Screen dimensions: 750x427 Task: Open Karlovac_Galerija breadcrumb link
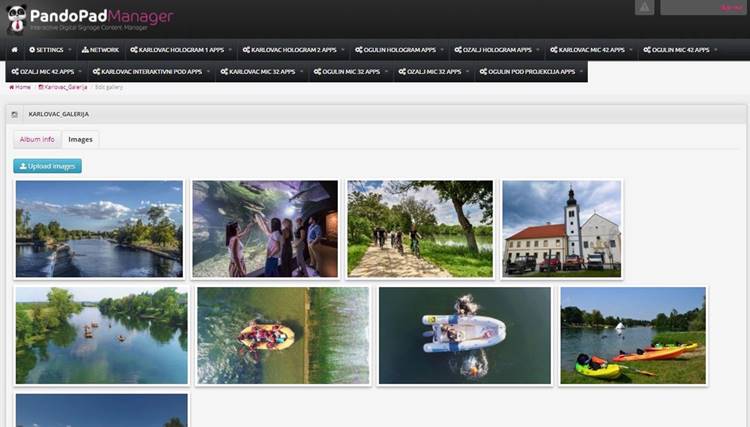coord(63,87)
